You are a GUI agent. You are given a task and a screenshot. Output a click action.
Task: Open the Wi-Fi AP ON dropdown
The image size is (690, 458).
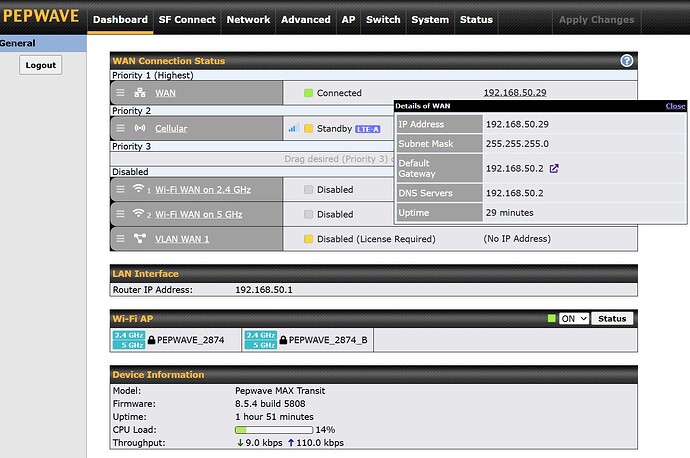click(x=574, y=319)
